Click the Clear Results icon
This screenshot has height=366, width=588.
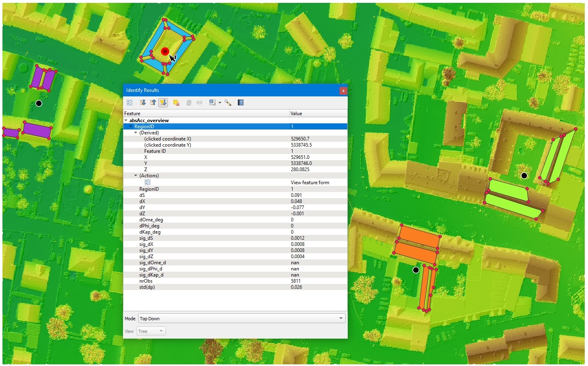point(176,103)
